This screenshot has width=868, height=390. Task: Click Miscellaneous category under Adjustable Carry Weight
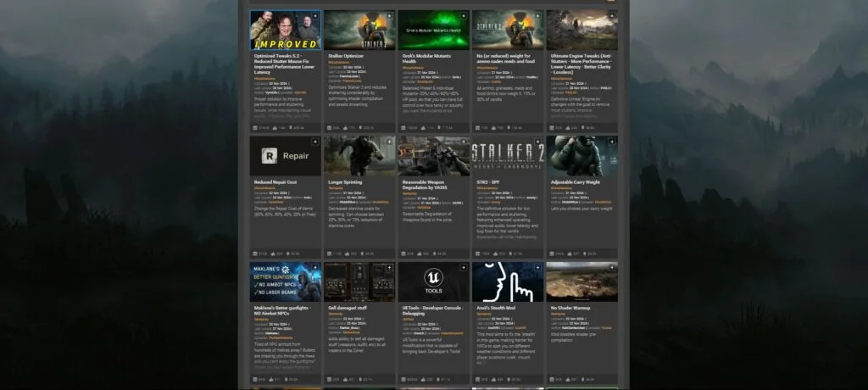(x=561, y=188)
